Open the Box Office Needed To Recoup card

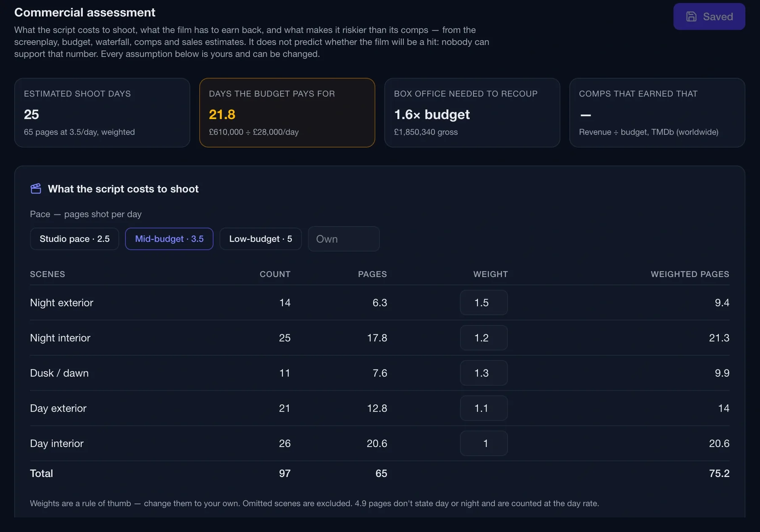click(x=472, y=113)
